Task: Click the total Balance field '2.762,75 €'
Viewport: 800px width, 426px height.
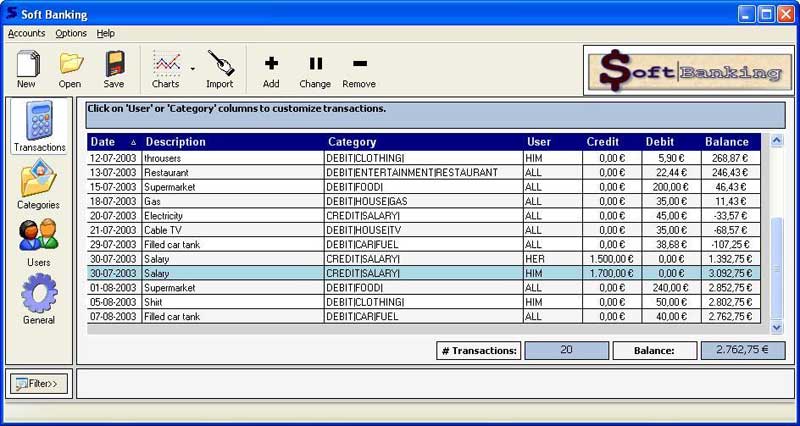Action: point(743,350)
